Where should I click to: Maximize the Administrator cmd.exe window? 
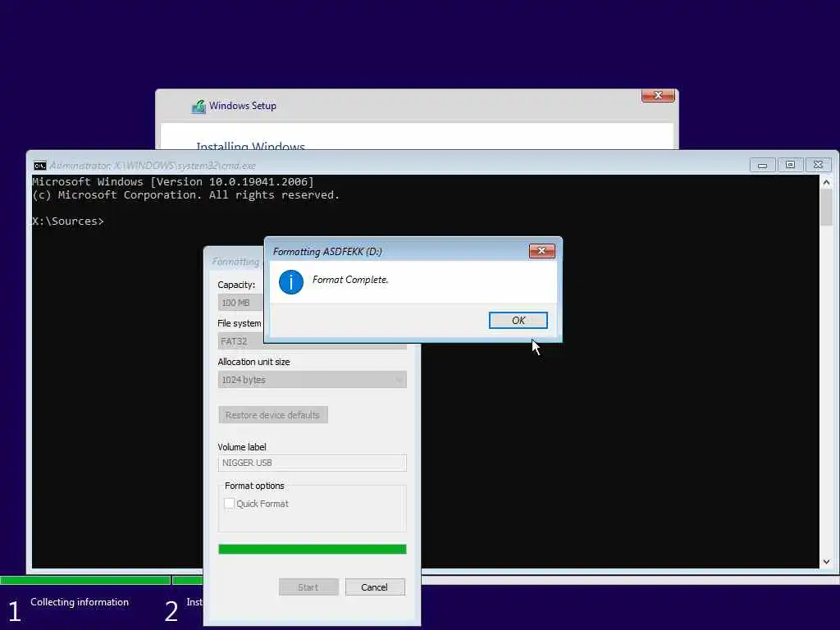tap(790, 165)
